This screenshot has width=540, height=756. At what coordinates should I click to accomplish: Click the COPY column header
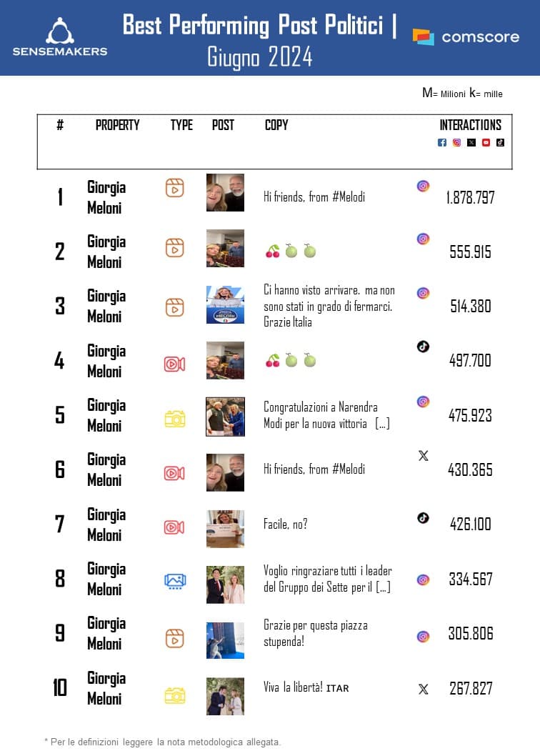pyautogui.click(x=276, y=125)
